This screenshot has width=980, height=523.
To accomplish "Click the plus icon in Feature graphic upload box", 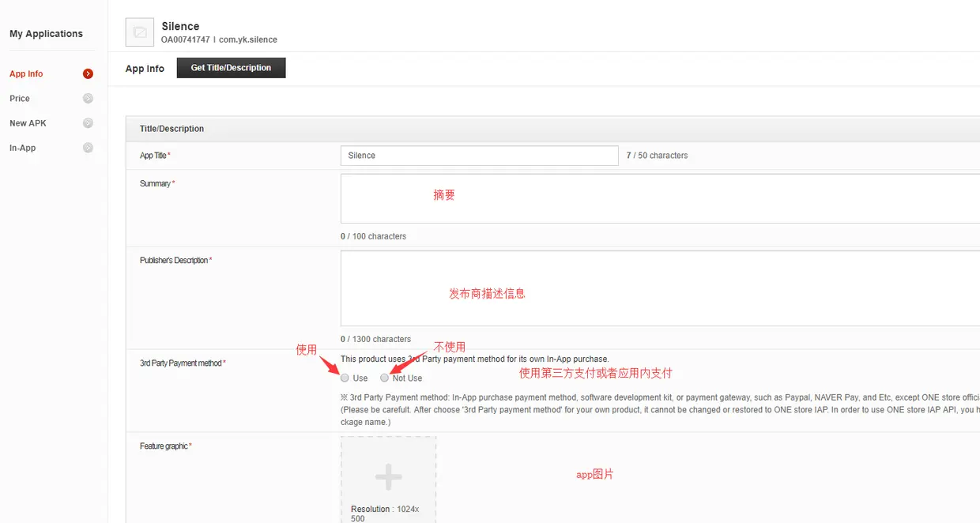I will pyautogui.click(x=388, y=476).
